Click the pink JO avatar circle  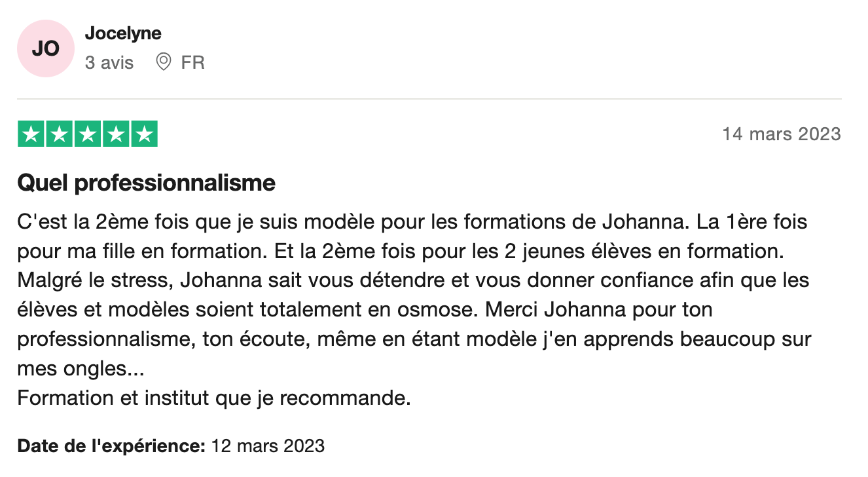coord(46,48)
